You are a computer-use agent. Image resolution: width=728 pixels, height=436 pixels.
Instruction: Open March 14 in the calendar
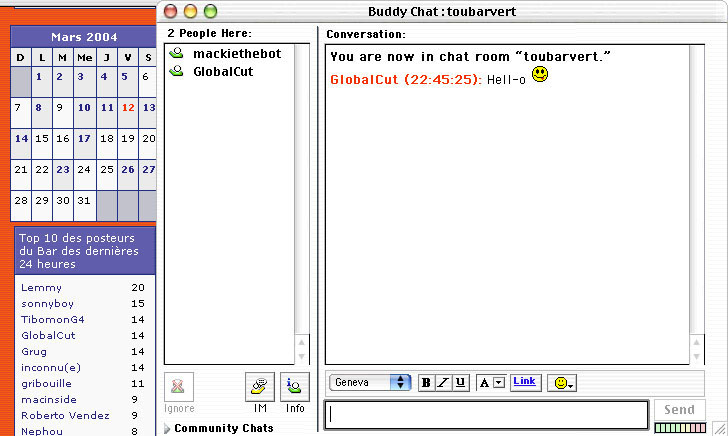tap(21, 138)
